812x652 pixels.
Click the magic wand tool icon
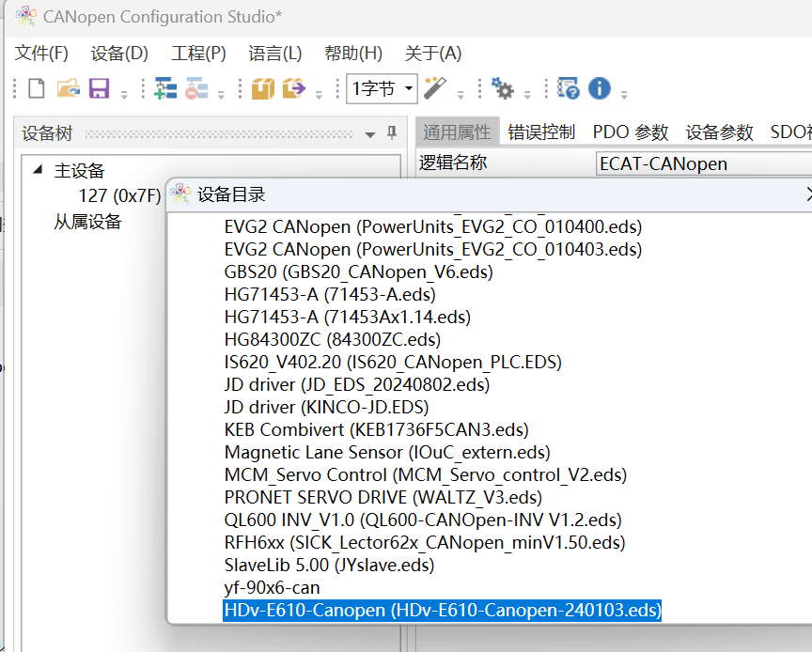pos(435,87)
